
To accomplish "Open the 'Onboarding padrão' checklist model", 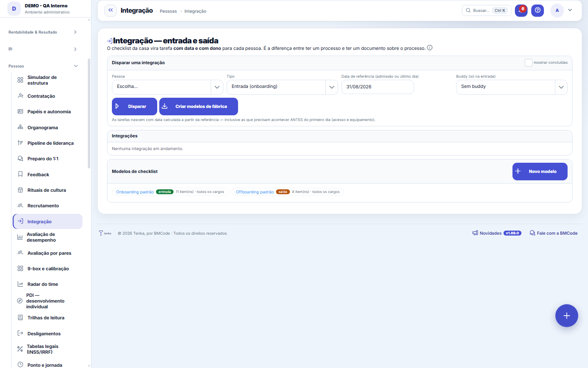I will click(x=135, y=192).
